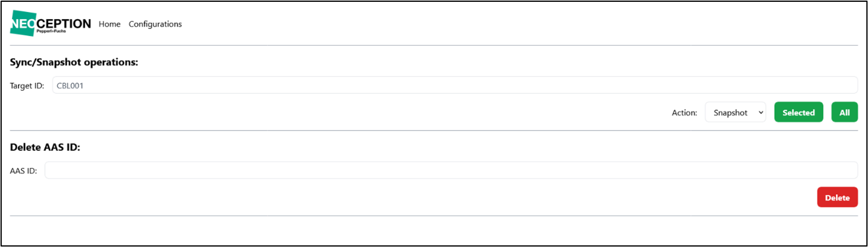Focus the empty AAS ID input field
Viewport: 868px width, 247px height.
click(x=451, y=171)
